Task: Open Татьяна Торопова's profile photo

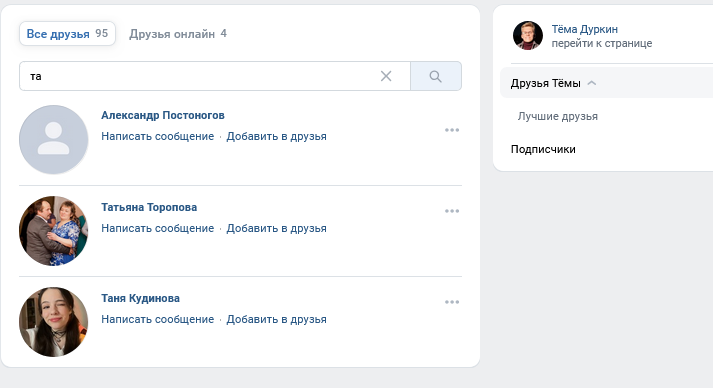Action: coord(54,231)
